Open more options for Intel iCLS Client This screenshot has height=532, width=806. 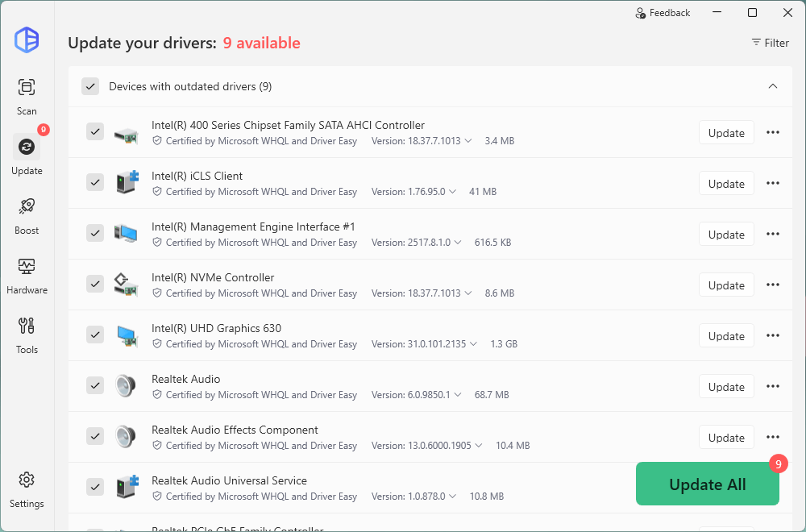click(772, 184)
